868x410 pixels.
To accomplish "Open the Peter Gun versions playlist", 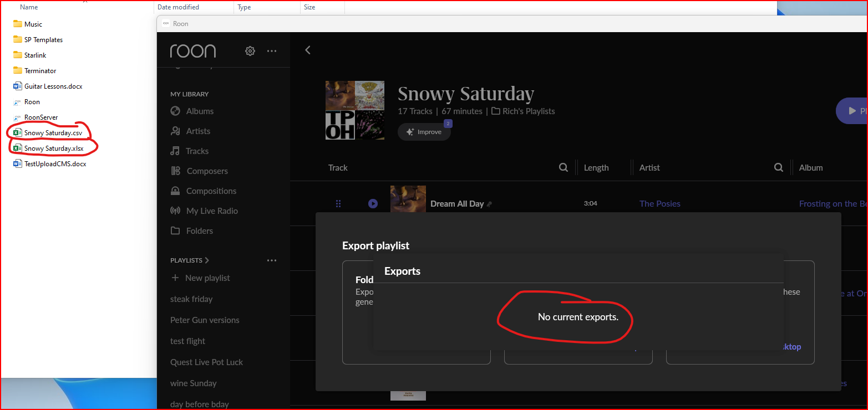I will (x=205, y=320).
